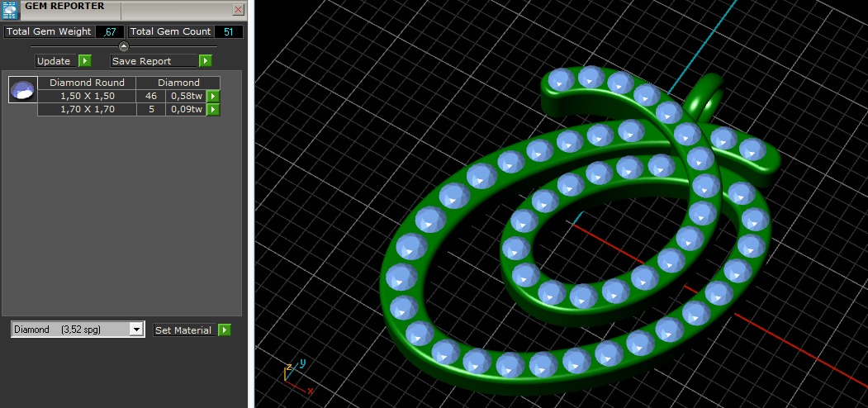Click the Diamond Round header cell

coord(87,83)
